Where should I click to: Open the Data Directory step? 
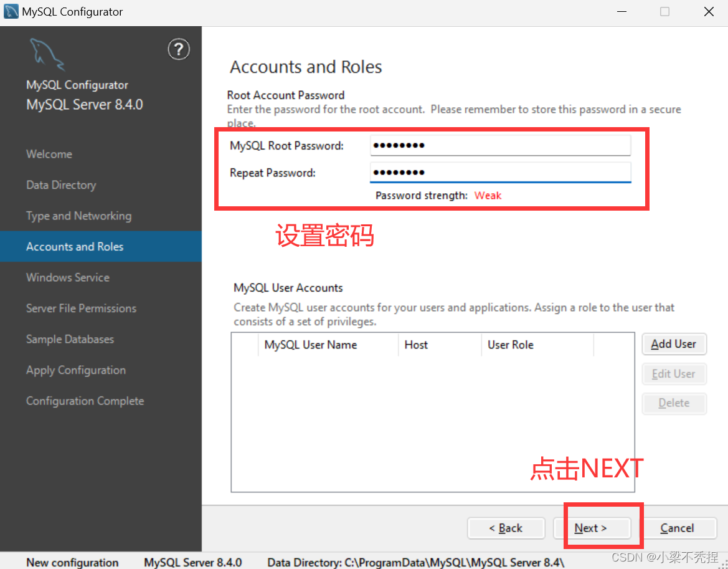click(x=61, y=185)
